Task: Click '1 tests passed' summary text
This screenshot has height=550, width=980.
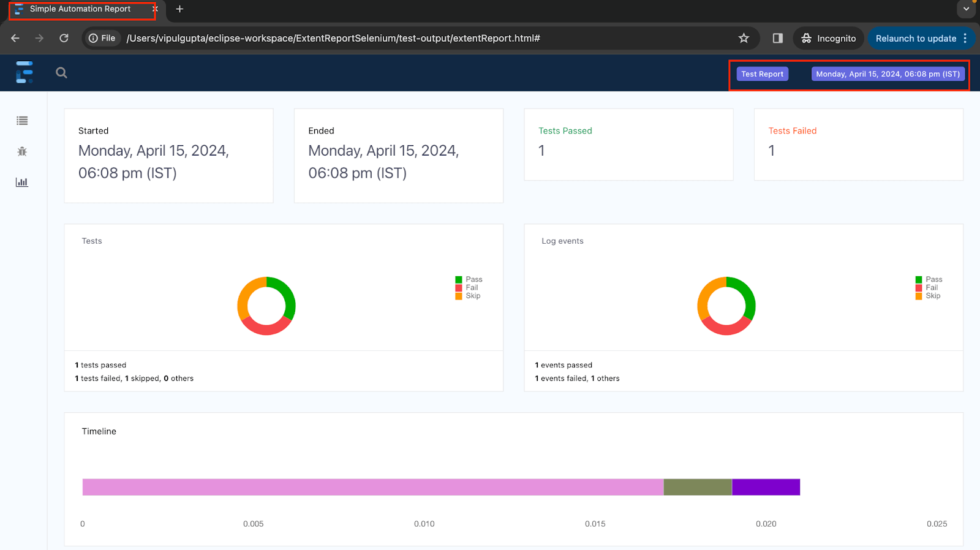Action: [100, 365]
